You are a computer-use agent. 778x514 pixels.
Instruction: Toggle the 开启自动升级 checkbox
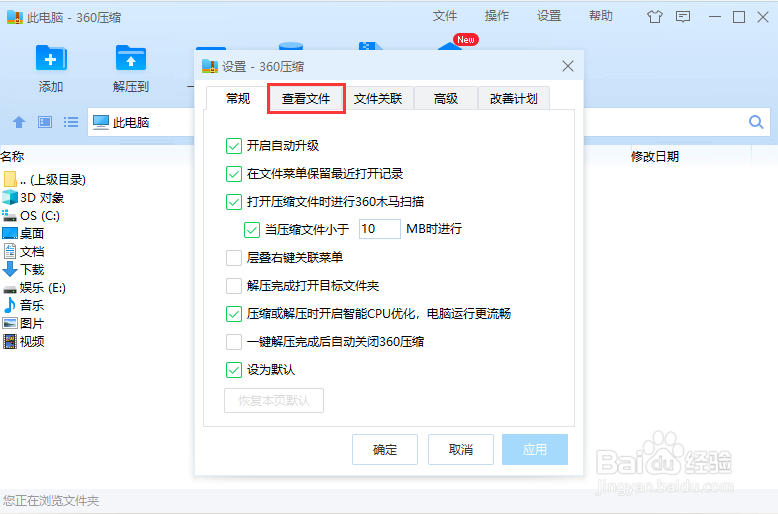click(x=234, y=146)
